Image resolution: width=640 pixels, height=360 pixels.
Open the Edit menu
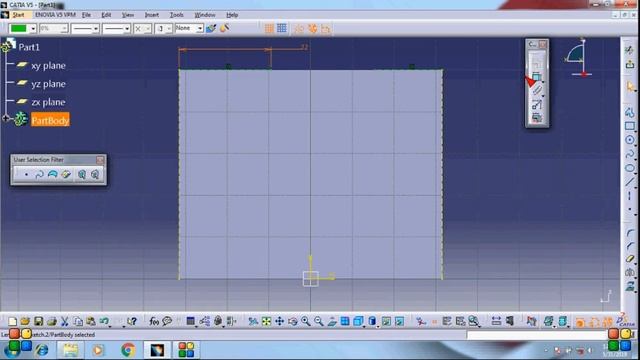pyautogui.click(x=106, y=15)
